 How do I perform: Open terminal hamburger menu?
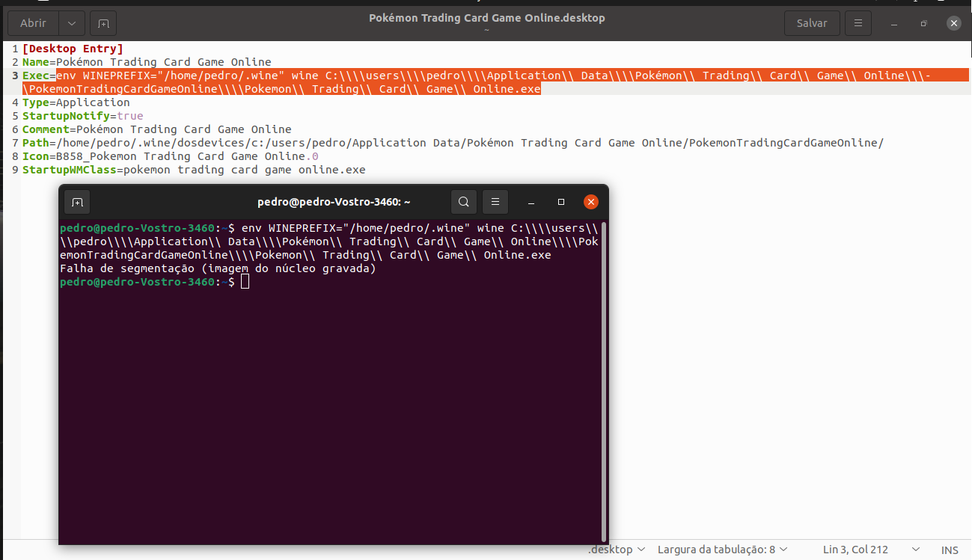495,202
